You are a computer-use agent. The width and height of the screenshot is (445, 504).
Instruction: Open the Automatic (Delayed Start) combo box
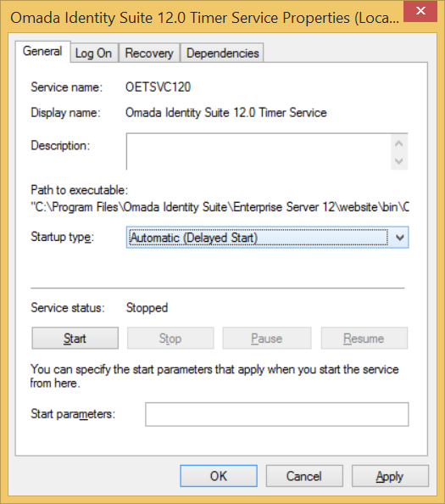[x=267, y=238]
